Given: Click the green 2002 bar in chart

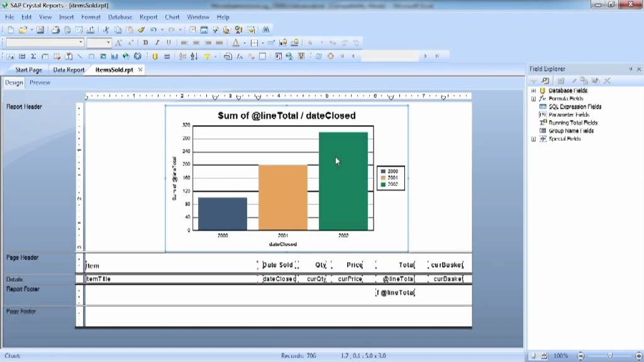Looking at the screenshot, I should click(343, 181).
